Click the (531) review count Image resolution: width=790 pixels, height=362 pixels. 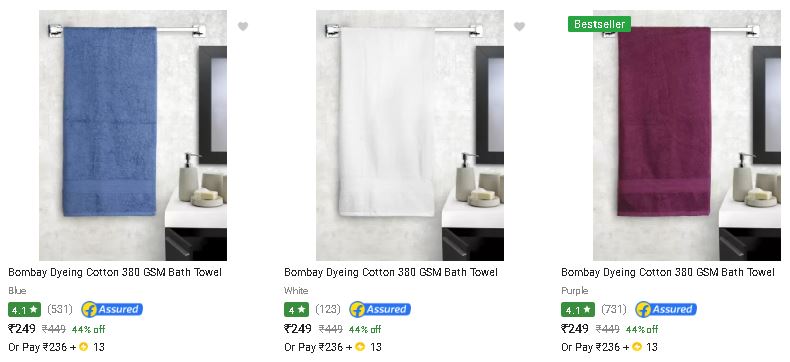pyautogui.click(x=60, y=309)
